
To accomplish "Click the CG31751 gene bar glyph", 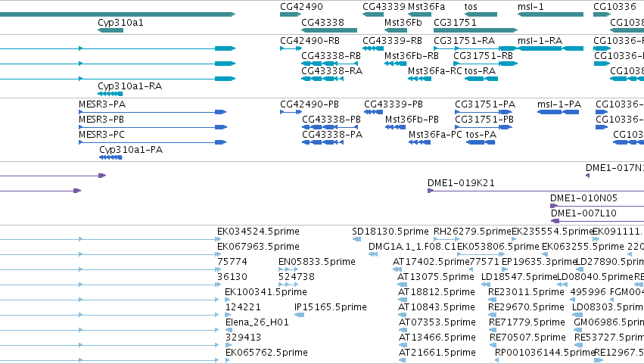I will pos(475,30).
